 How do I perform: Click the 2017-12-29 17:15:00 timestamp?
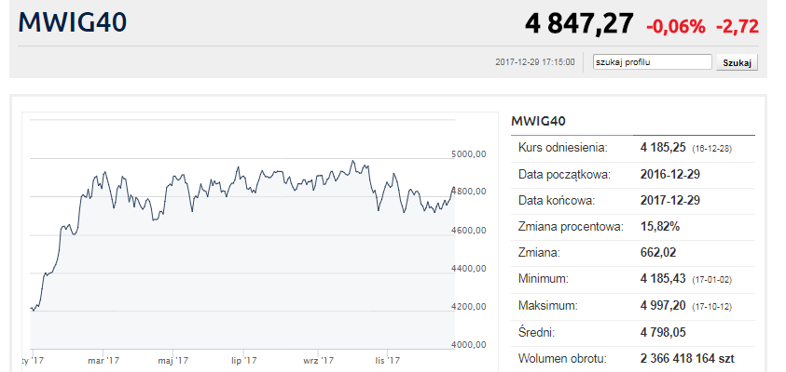[x=535, y=63]
